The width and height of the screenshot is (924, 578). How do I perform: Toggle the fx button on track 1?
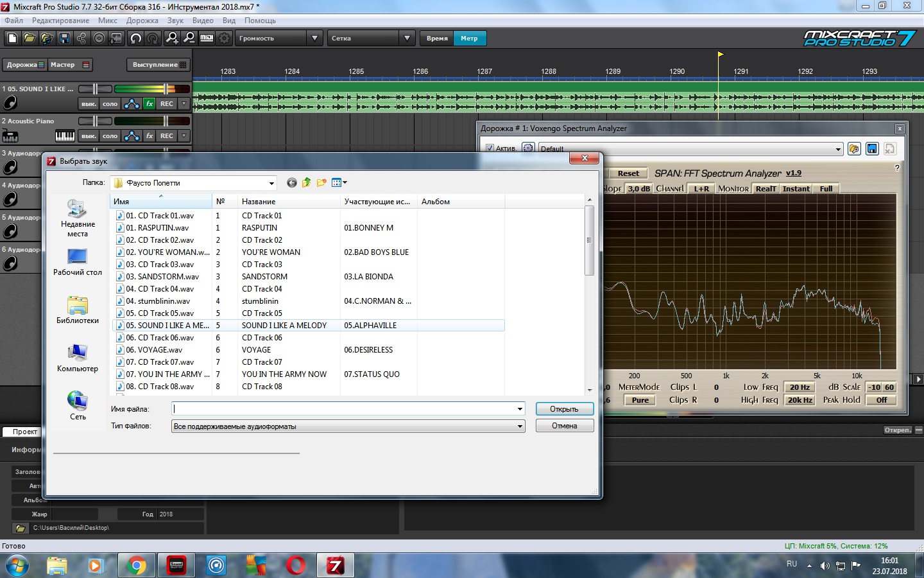[x=150, y=103]
